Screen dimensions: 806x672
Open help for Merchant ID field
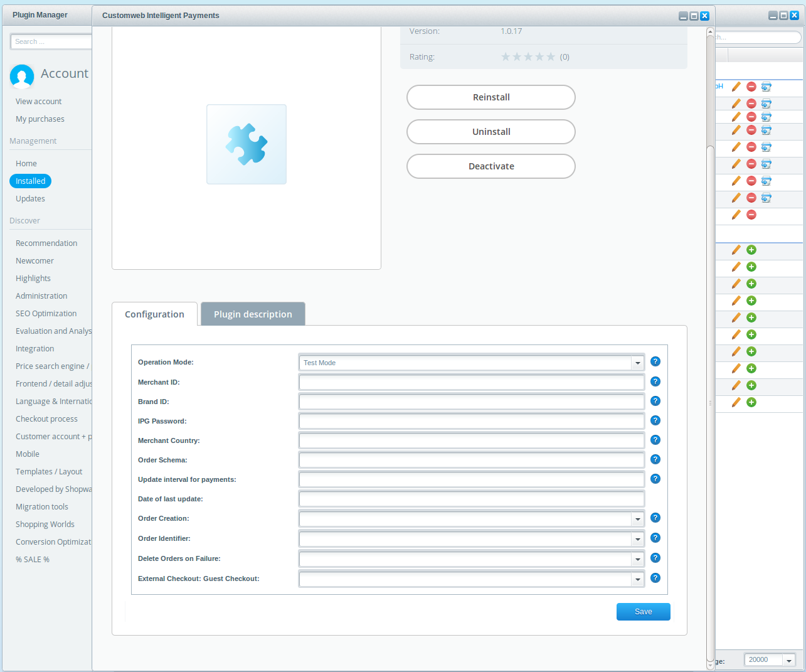tap(655, 381)
